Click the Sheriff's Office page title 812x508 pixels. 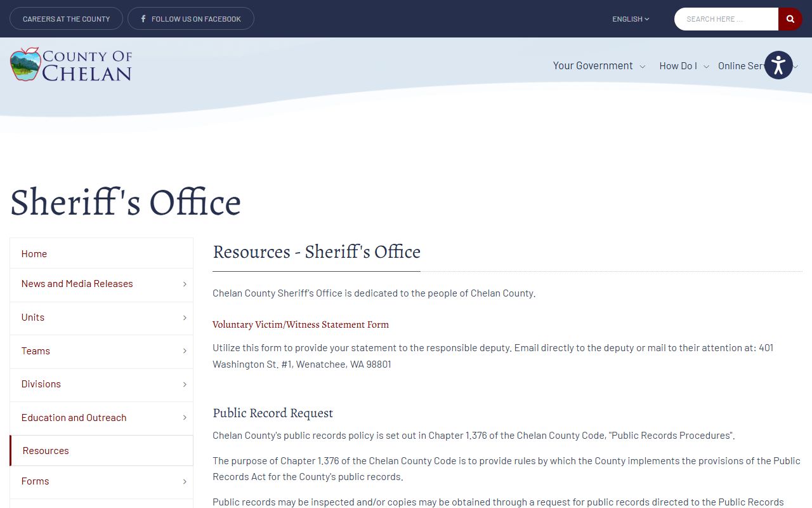coord(126,203)
